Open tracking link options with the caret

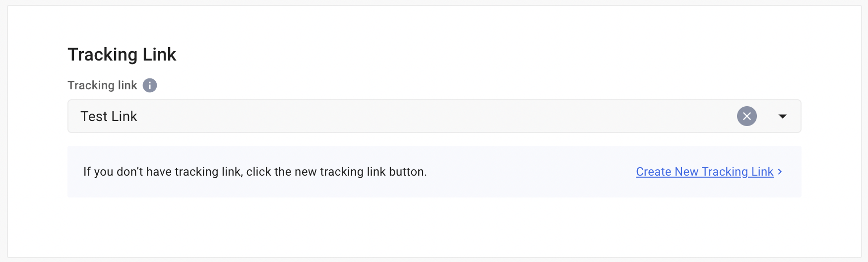(782, 116)
